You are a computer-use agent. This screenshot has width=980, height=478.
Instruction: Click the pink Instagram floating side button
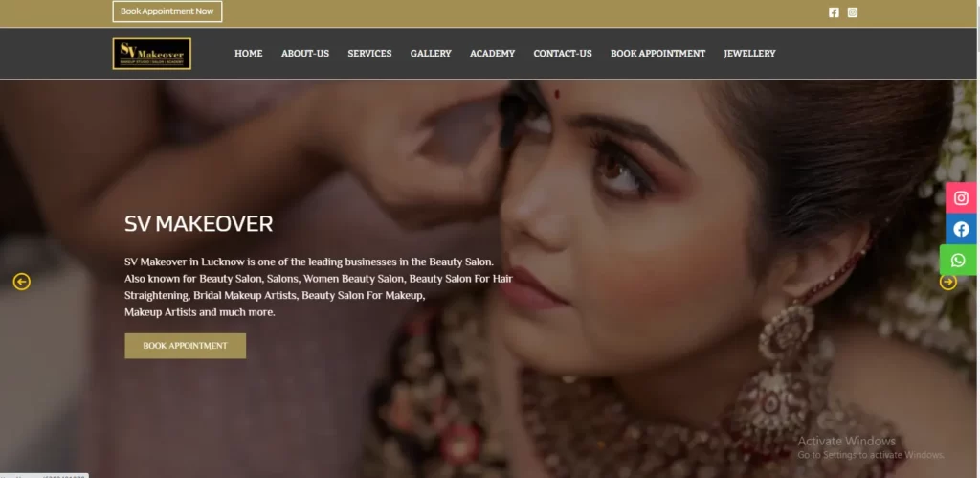coord(961,197)
